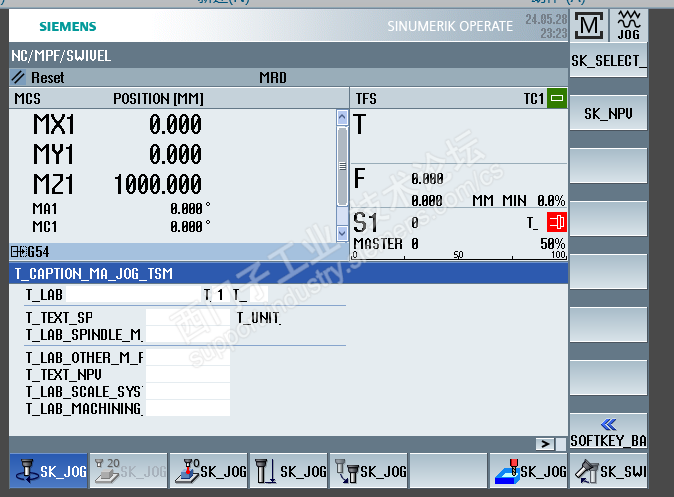The image size is (674, 497).
Task: Click the T_CAPTION_MA_JOG_TSM title bar
Action: click(x=288, y=273)
